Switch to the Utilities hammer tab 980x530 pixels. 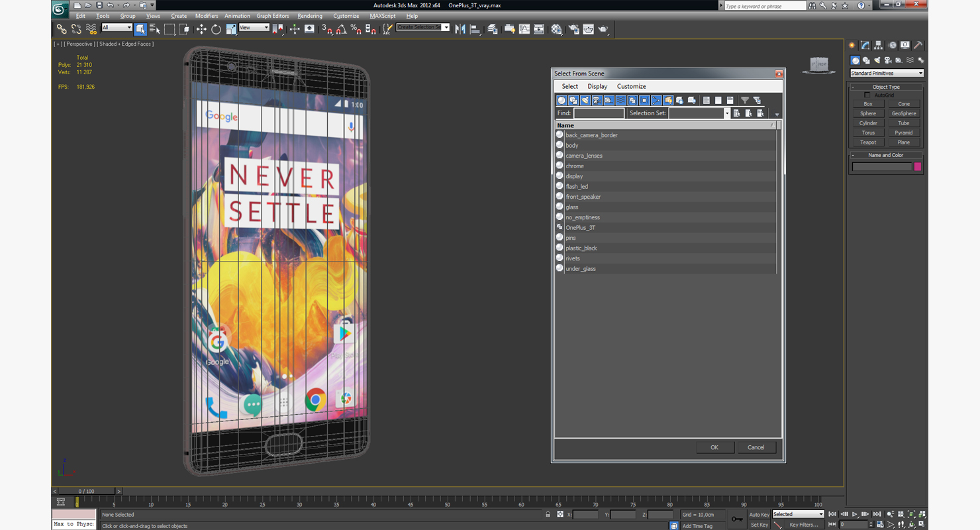918,45
